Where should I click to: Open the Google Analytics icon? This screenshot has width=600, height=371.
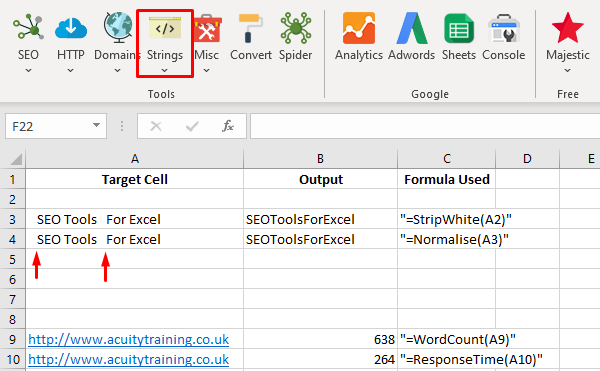(359, 28)
